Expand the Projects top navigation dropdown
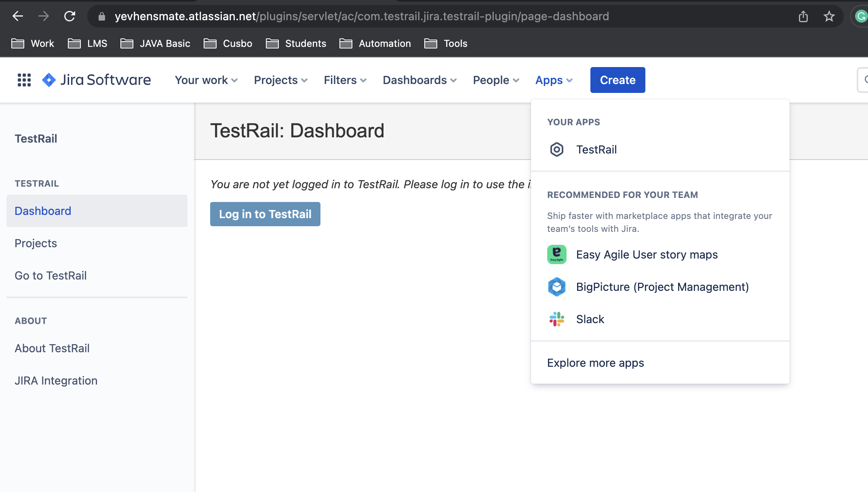 point(281,80)
